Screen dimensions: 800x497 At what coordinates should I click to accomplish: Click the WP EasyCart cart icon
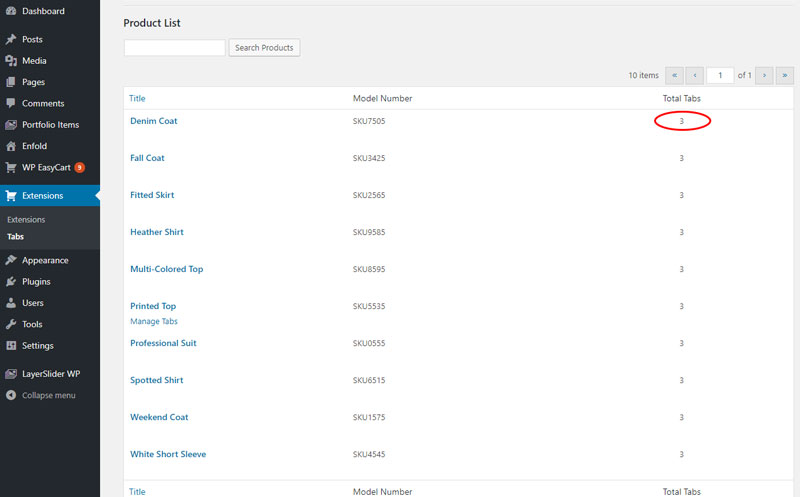tap(11, 167)
